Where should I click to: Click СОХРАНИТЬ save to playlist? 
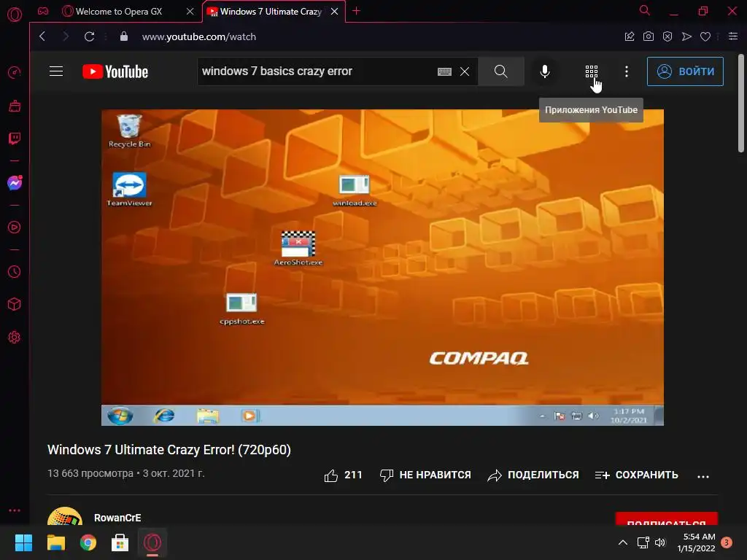(636, 475)
